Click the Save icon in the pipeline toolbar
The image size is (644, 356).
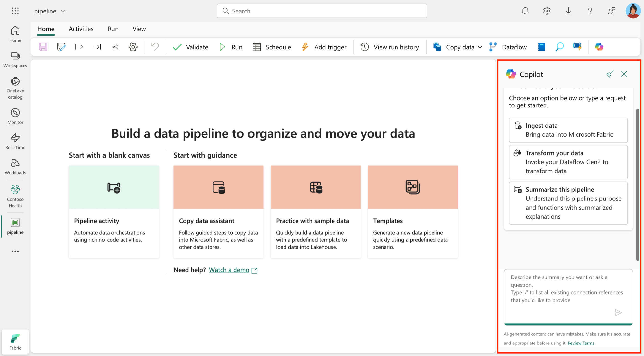[43, 47]
